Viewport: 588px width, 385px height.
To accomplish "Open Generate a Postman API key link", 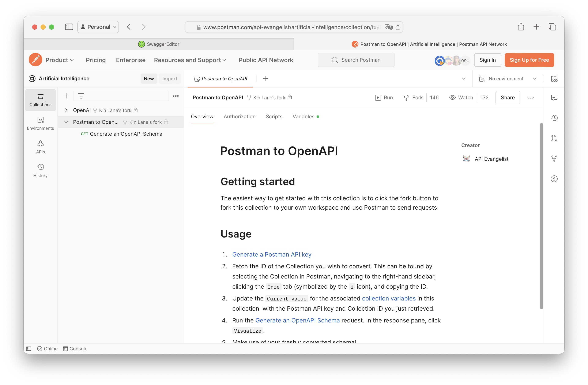I will pyautogui.click(x=271, y=254).
